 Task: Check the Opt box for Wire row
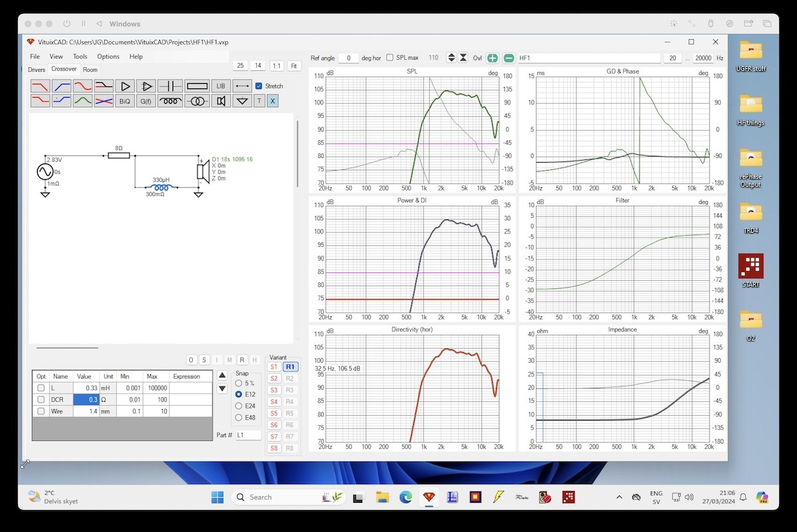click(41, 412)
